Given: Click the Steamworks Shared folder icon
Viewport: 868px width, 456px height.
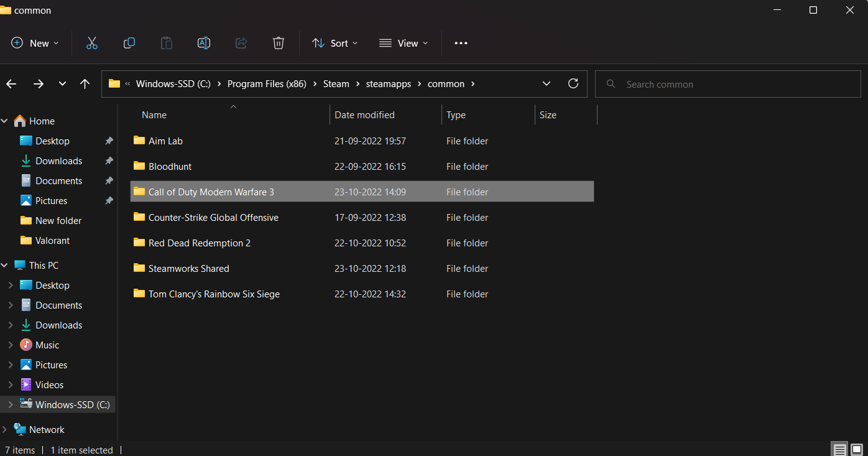Looking at the screenshot, I should tap(139, 268).
